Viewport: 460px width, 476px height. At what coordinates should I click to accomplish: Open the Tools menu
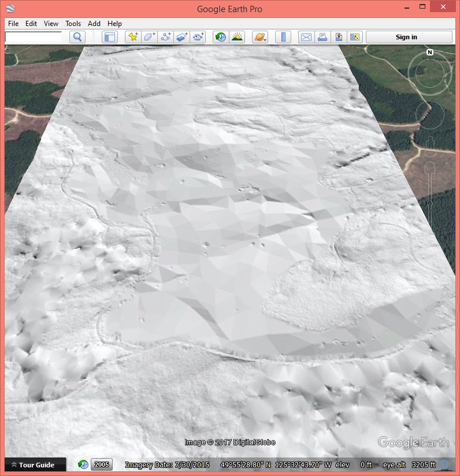pos(73,24)
